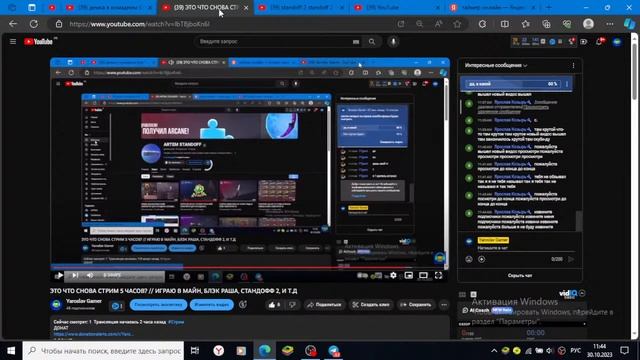640x360 pixels.
Task: Open Edge collections icon
Action: (547, 24)
